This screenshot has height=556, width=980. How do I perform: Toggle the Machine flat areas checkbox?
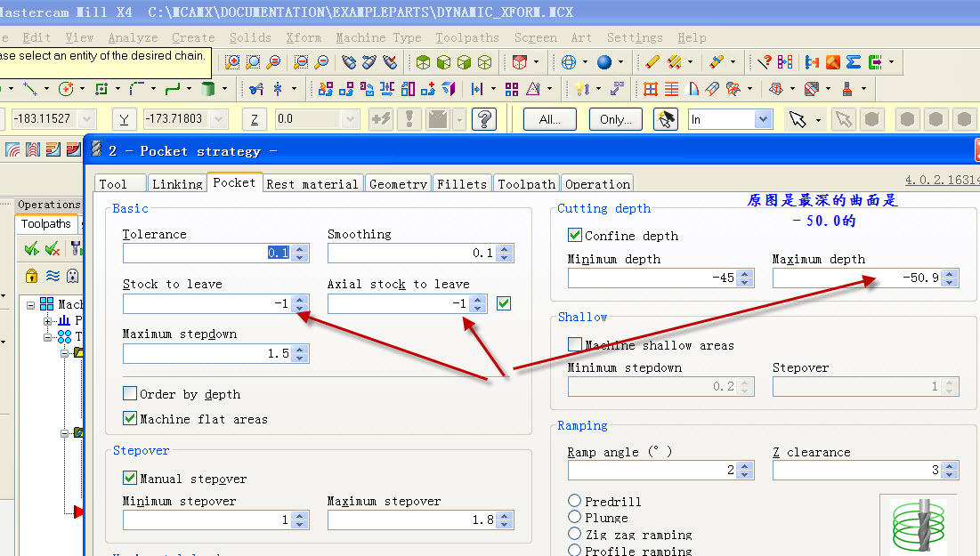click(x=129, y=419)
